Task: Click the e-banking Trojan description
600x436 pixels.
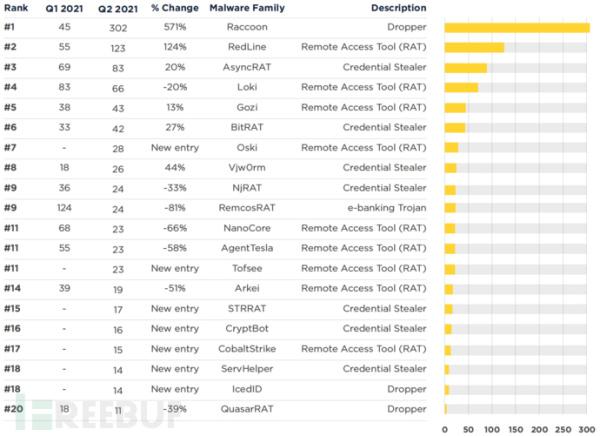Action: [387, 208]
